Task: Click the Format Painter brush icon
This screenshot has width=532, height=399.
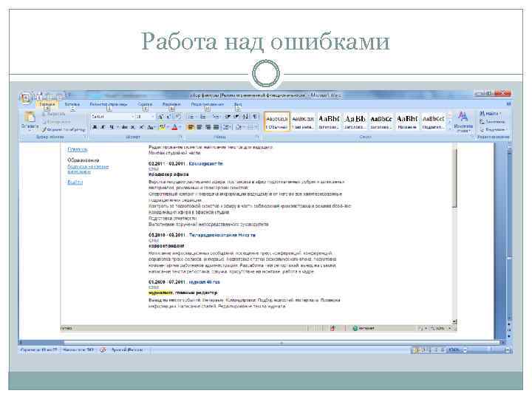Action: pos(44,129)
